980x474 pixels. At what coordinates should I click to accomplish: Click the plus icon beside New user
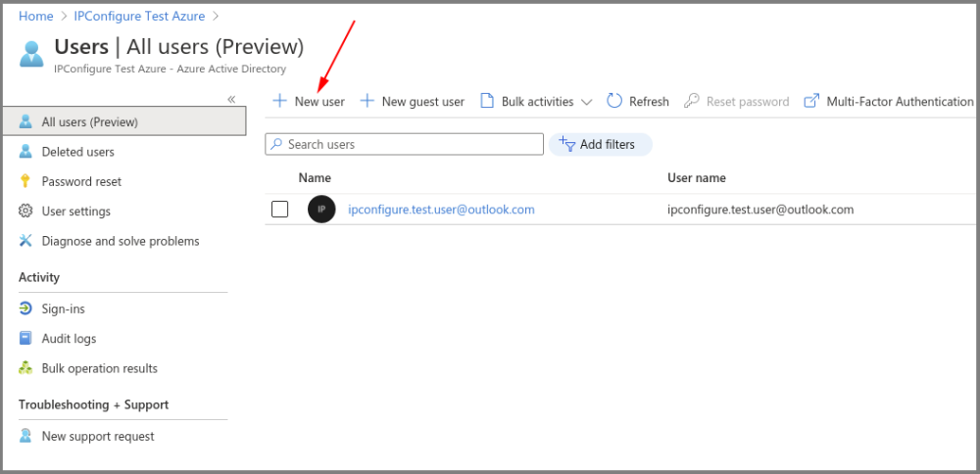279,101
